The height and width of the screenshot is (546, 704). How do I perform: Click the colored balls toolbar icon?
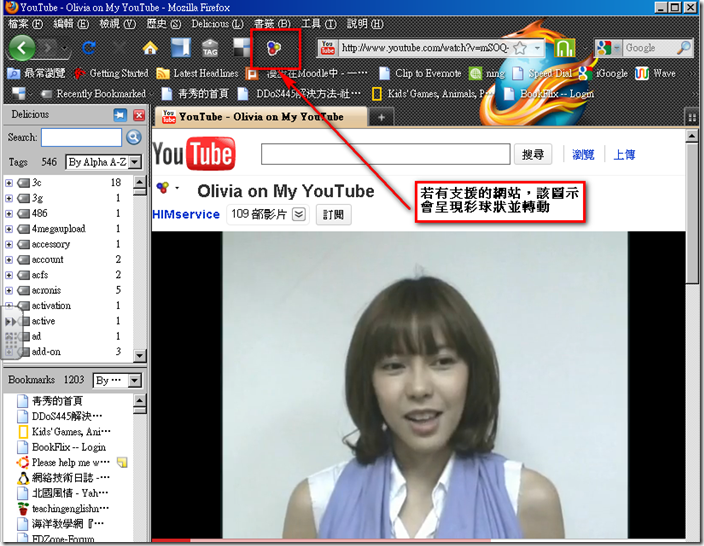tap(274, 48)
